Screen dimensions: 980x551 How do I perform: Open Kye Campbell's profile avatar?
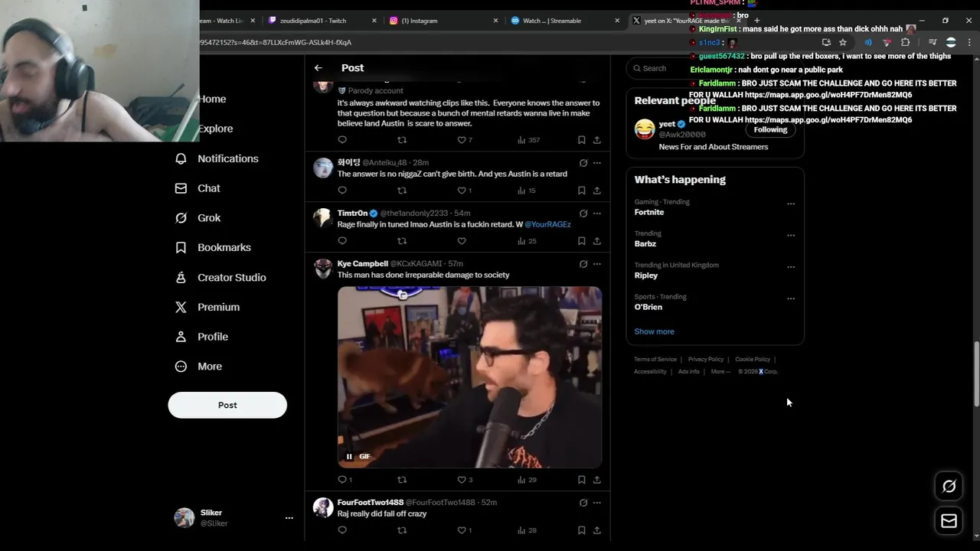click(x=323, y=269)
